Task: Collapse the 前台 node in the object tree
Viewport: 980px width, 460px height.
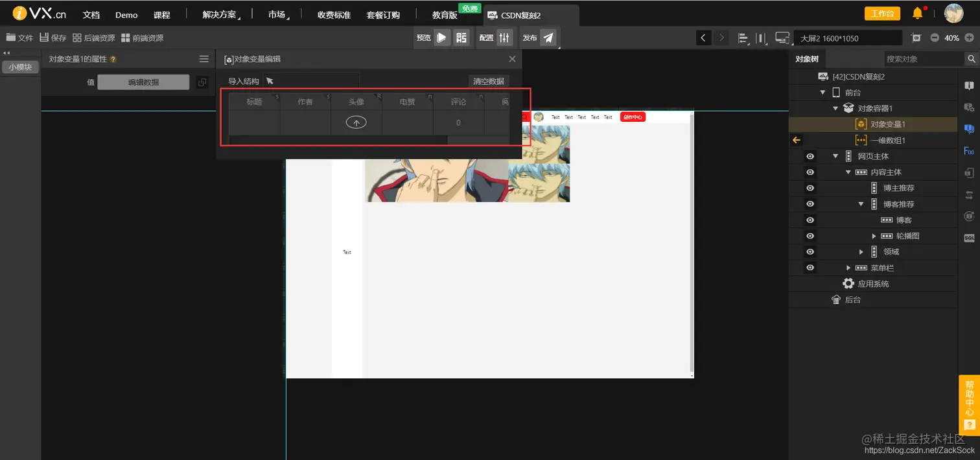Action: tap(823, 92)
